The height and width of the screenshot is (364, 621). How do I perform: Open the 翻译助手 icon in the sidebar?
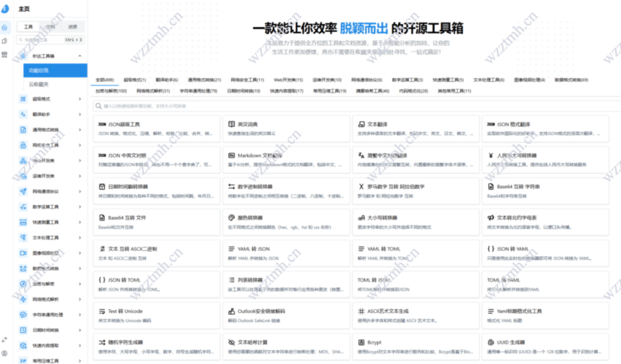point(24,113)
